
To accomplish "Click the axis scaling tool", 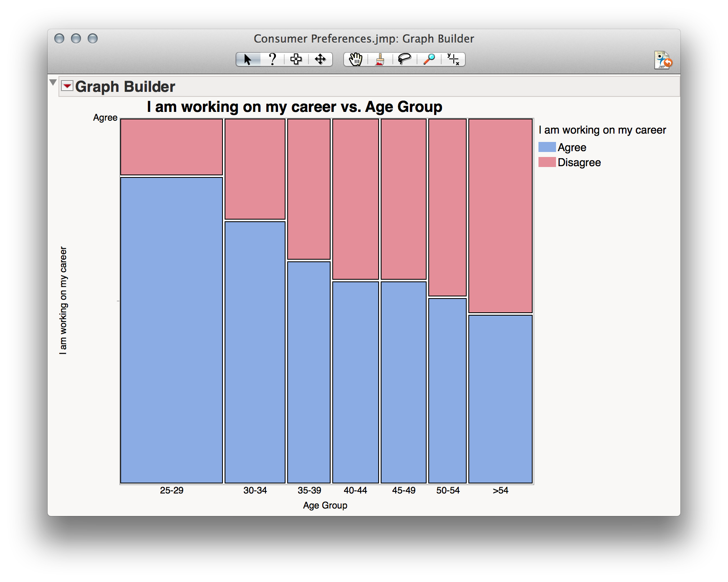I will tap(453, 60).
